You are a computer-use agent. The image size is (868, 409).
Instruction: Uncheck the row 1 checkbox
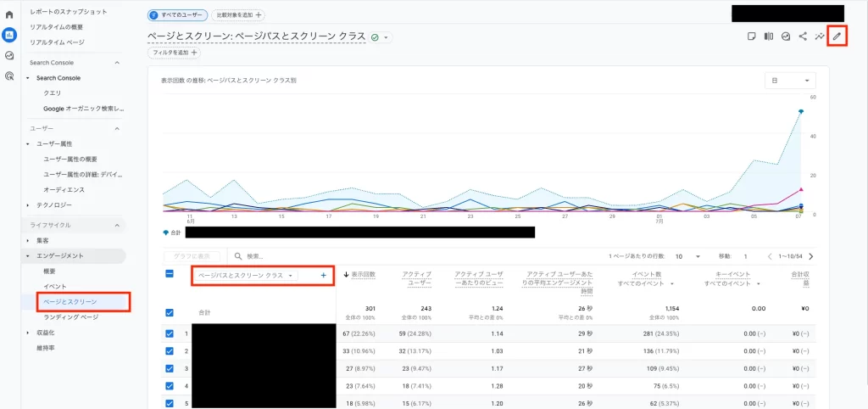(x=170, y=333)
